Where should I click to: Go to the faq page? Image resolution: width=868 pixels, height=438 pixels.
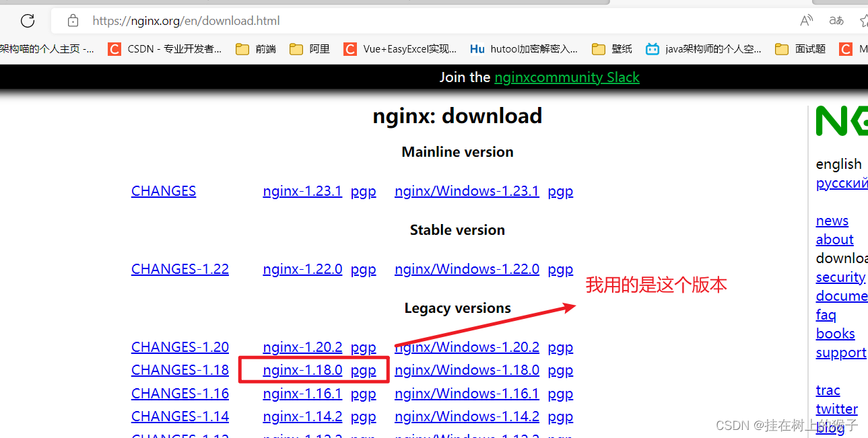(x=826, y=315)
